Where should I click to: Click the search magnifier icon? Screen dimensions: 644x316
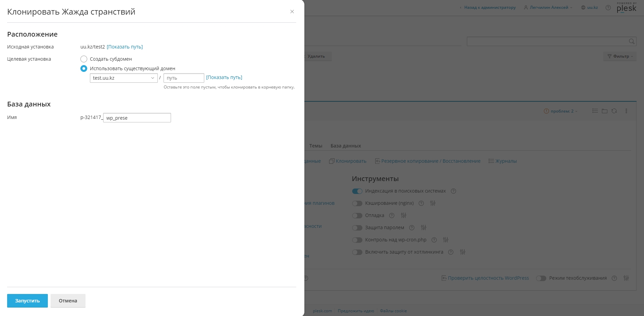point(631,41)
